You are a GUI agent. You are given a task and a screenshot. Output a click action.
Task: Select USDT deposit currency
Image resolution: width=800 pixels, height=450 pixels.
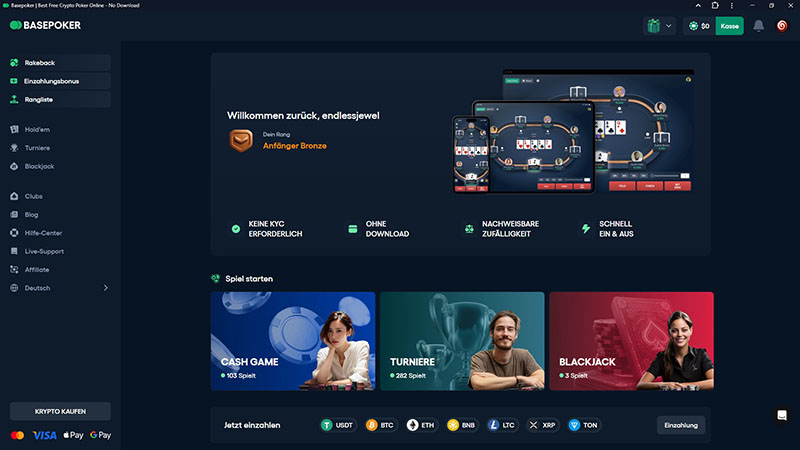point(338,425)
